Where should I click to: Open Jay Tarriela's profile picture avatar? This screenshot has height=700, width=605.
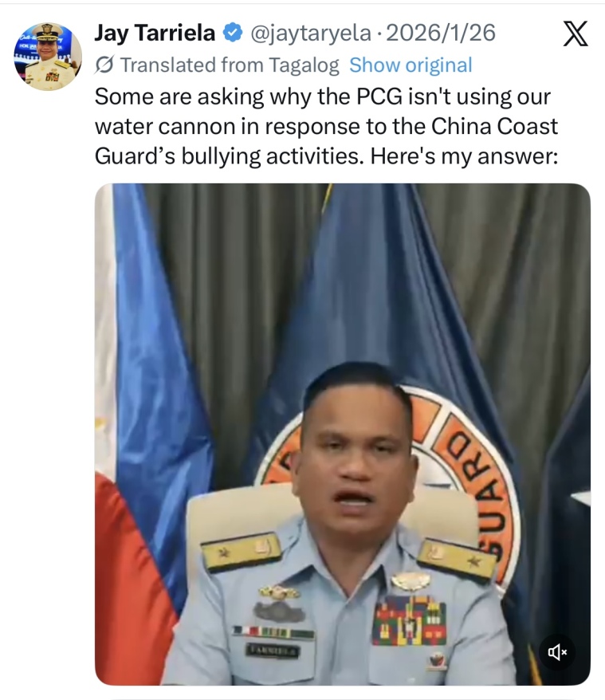point(48,57)
